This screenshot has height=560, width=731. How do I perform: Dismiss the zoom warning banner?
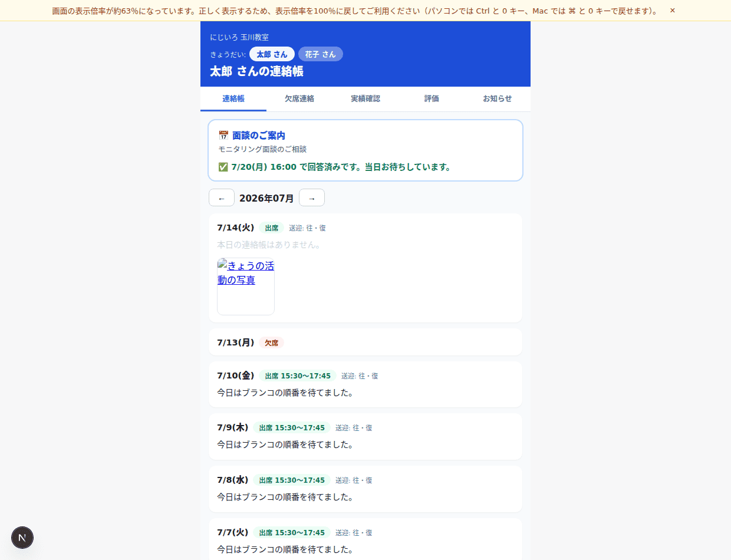(672, 11)
